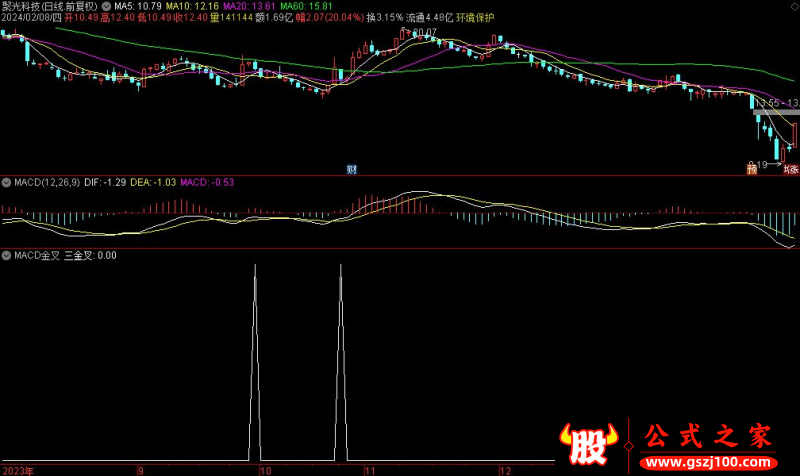The image size is (800, 476).
Task: Click the icon next to MACD金叉 label
Action: pyautogui.click(x=7, y=256)
